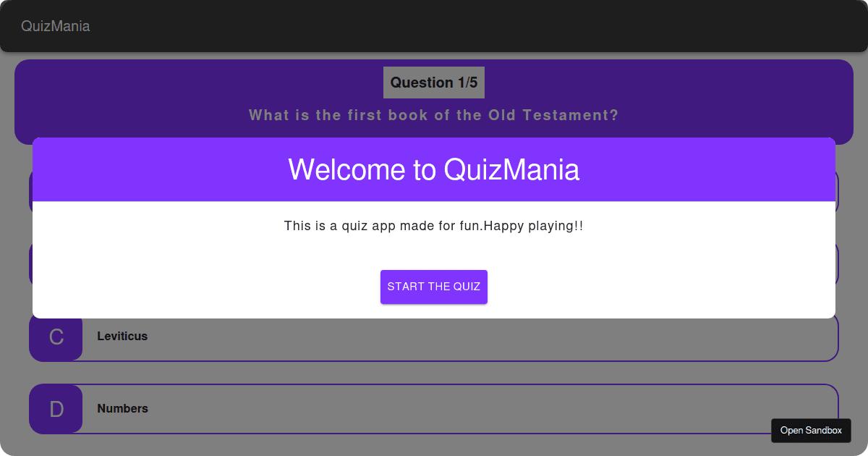The width and height of the screenshot is (868, 456).
Task: Click the dark navigation bar at top
Action: [434, 26]
